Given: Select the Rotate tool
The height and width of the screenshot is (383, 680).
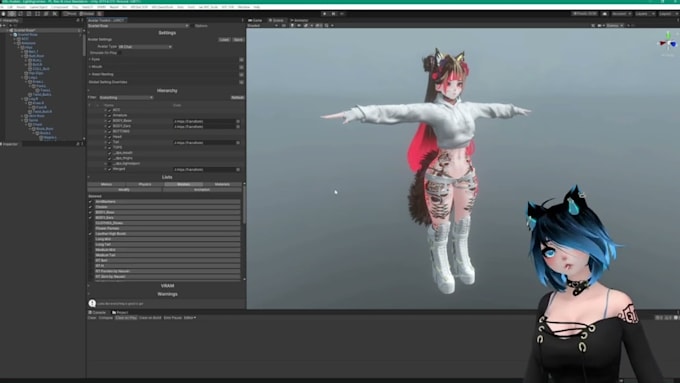Looking at the screenshot, I should coord(20,14).
